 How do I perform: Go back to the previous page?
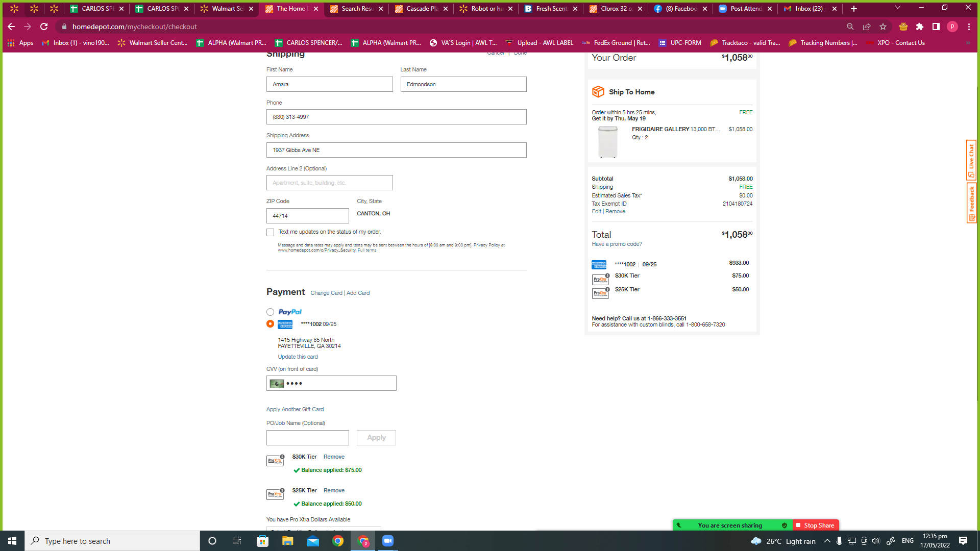pyautogui.click(x=11, y=27)
